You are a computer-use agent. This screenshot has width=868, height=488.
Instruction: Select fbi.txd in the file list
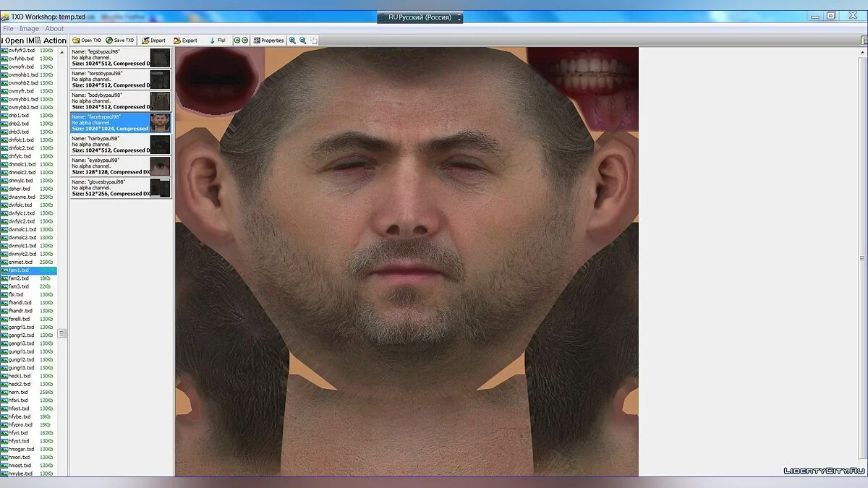pos(29,294)
